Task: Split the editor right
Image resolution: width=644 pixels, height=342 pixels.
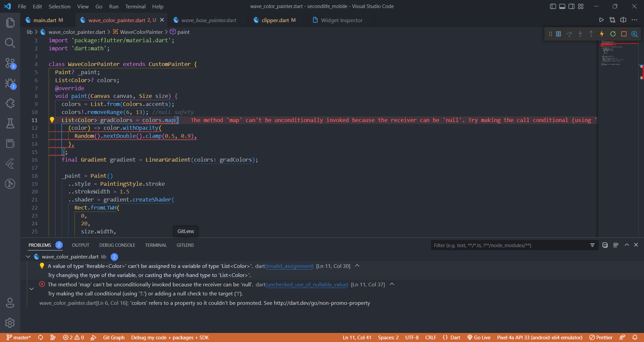Action: click(x=623, y=20)
